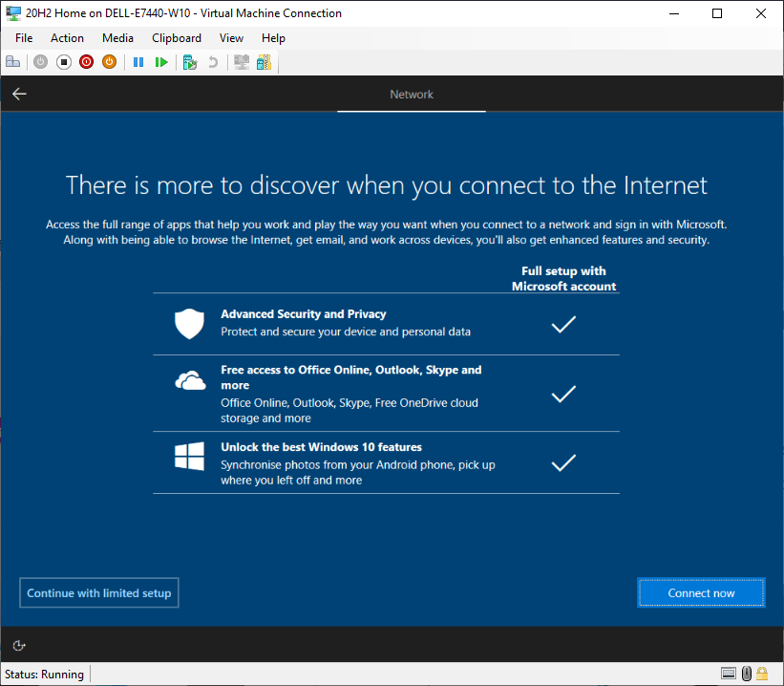Image resolution: width=784 pixels, height=686 pixels.
Task: Click the Start VM toolbar icon
Action: click(40, 62)
